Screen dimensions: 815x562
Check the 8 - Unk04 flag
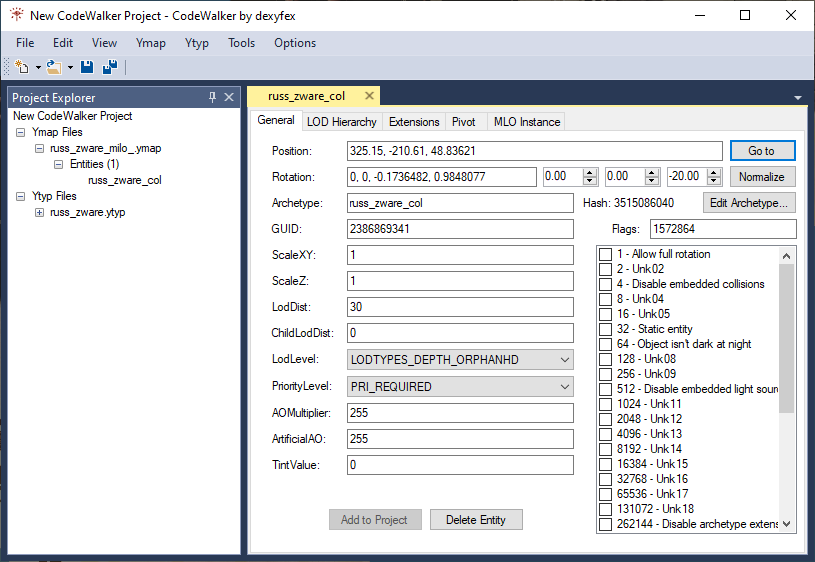606,299
